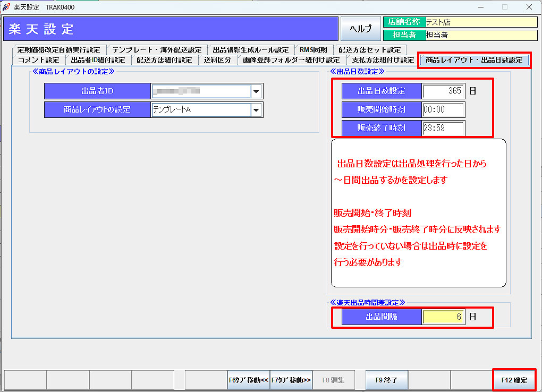Select the yellow 出品間隔 input field
The height and width of the screenshot is (392, 542).
click(x=443, y=317)
